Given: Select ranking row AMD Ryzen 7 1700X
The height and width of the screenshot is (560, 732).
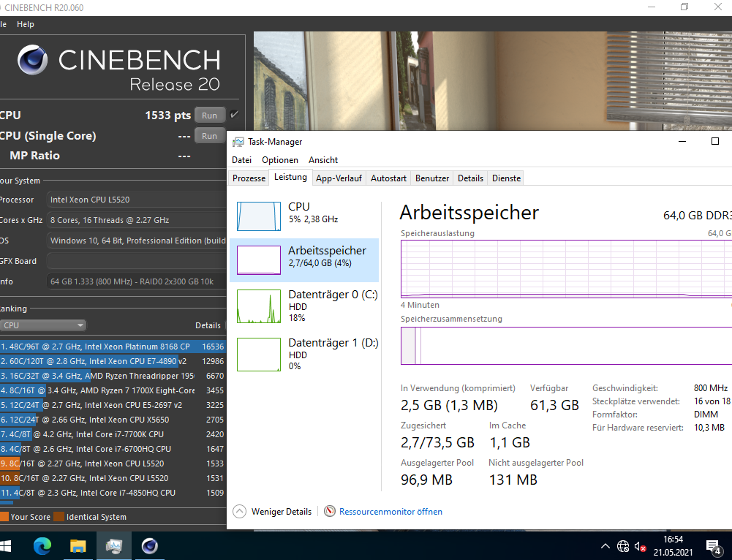Looking at the screenshot, I should (x=113, y=390).
